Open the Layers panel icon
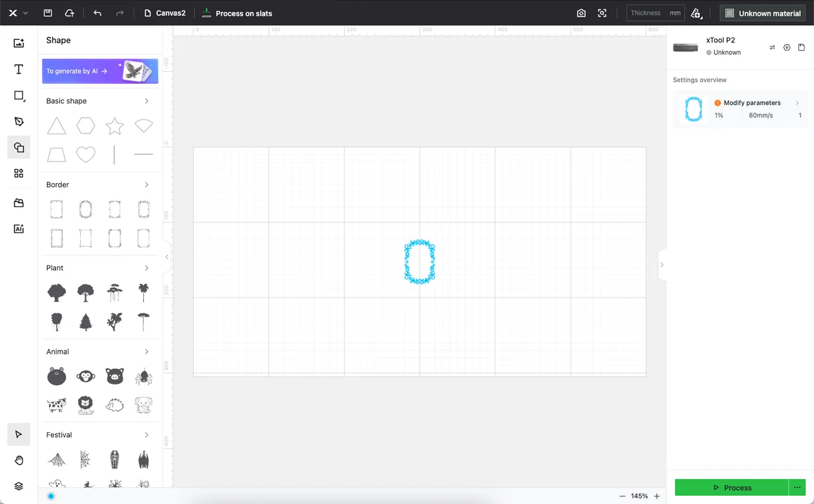 click(x=18, y=486)
